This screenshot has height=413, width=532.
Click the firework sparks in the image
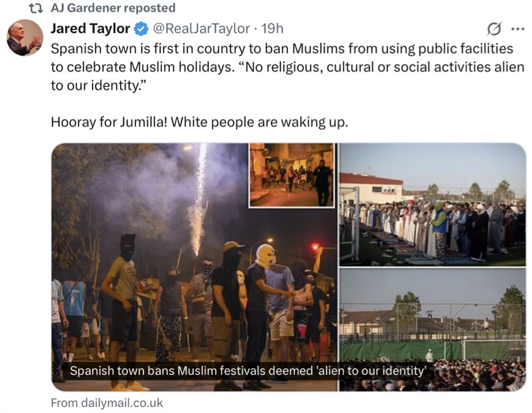(x=199, y=200)
